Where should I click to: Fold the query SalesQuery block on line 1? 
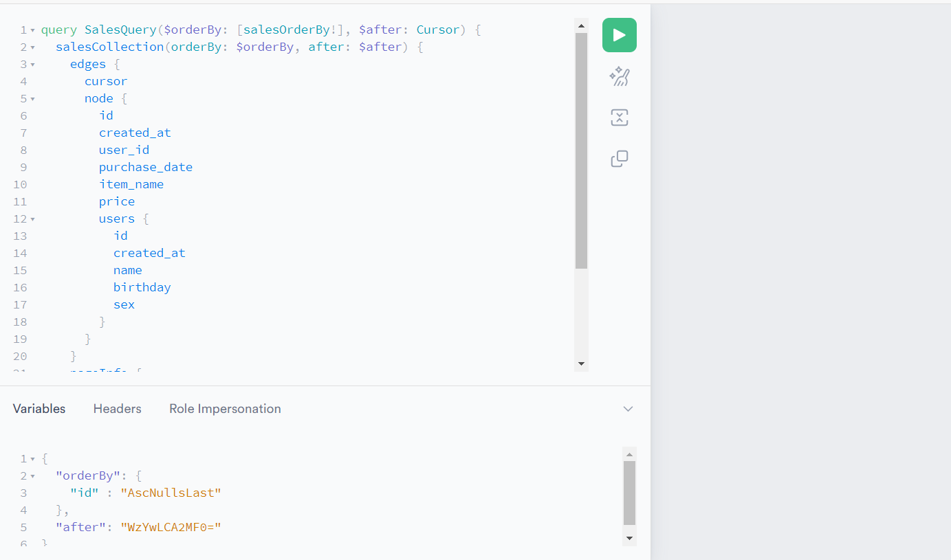pos(32,30)
